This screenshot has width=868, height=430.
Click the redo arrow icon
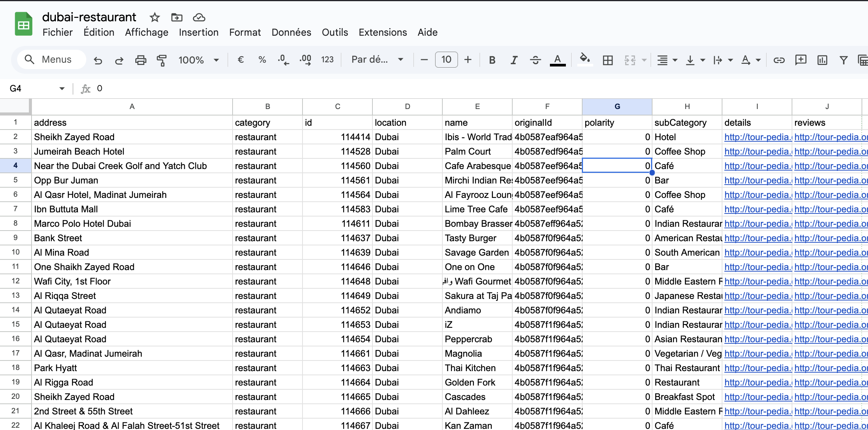coord(119,60)
